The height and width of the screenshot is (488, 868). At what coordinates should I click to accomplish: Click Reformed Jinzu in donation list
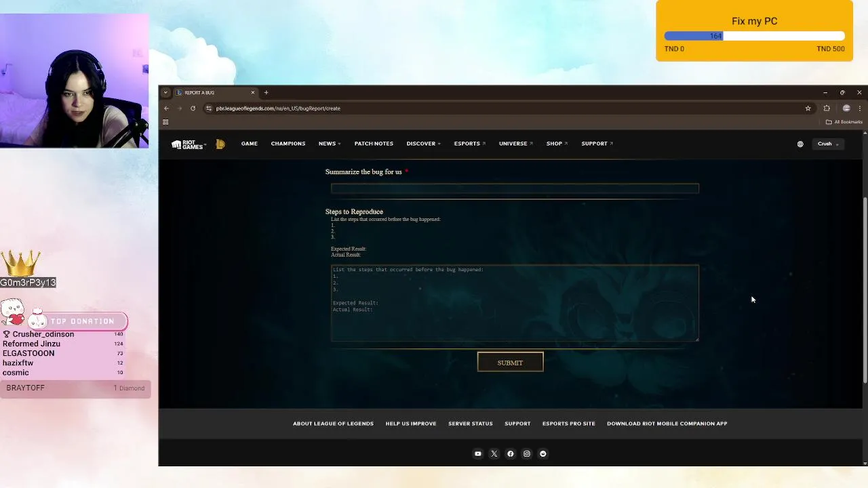point(31,344)
